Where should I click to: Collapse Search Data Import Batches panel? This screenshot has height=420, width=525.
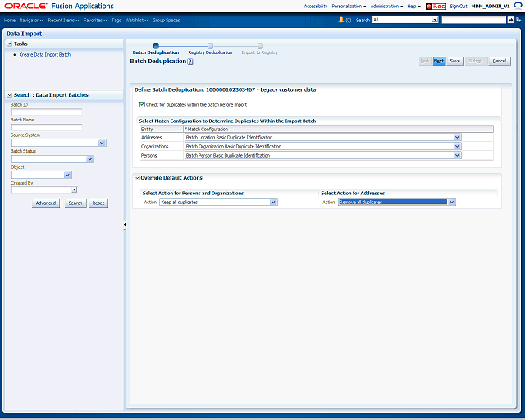pyautogui.click(x=10, y=95)
